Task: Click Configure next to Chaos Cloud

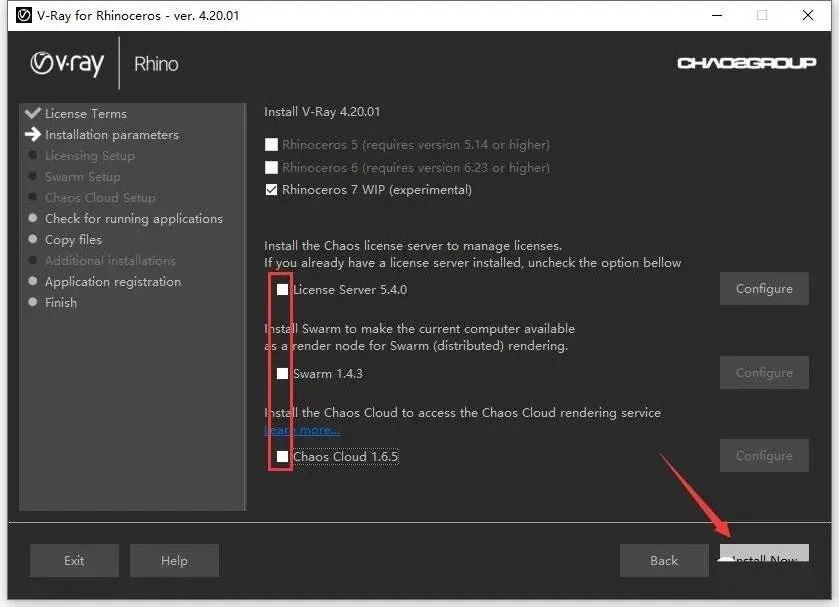Action: [764, 456]
